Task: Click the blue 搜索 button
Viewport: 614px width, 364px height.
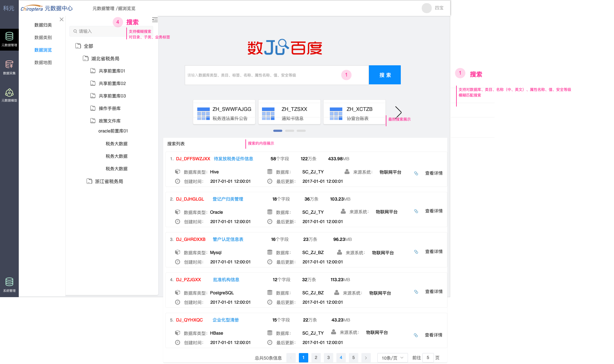Action: (385, 75)
